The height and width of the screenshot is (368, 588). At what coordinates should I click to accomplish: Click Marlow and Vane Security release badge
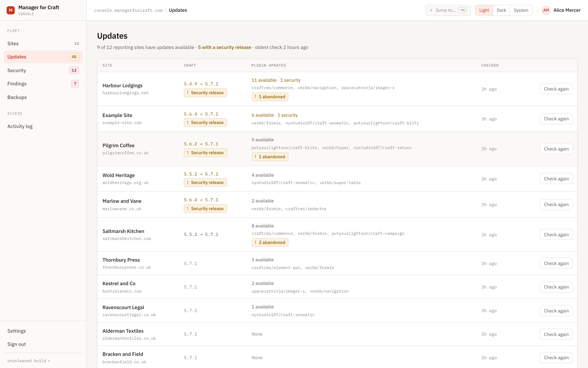pos(205,209)
